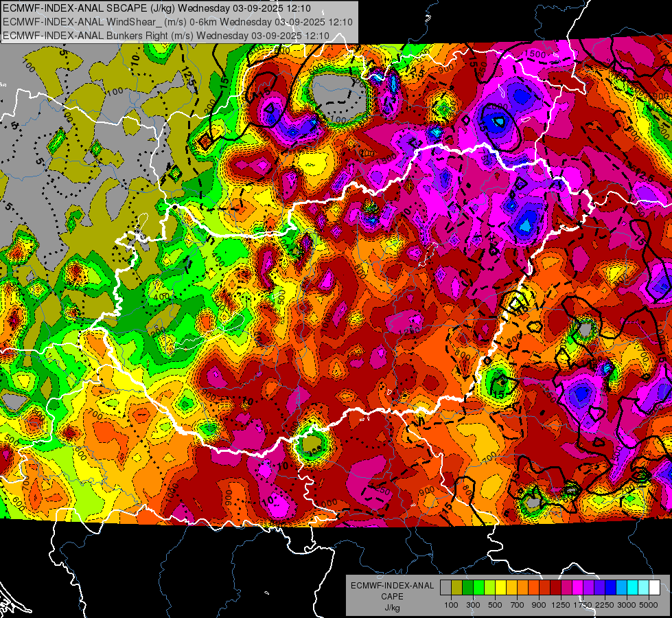
Task: Click the pure yellow legend swatch
Action: tap(501, 587)
